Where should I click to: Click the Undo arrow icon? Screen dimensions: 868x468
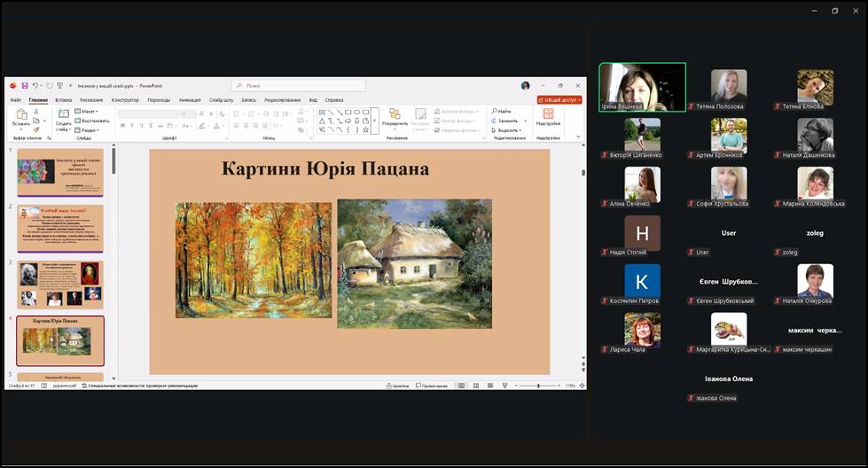click(35, 85)
